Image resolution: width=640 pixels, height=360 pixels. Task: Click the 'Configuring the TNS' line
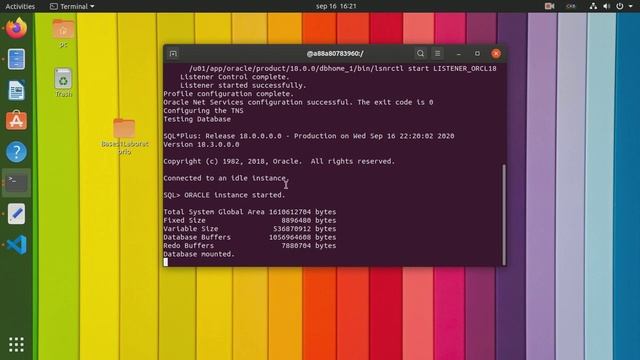pyautogui.click(x=203, y=111)
